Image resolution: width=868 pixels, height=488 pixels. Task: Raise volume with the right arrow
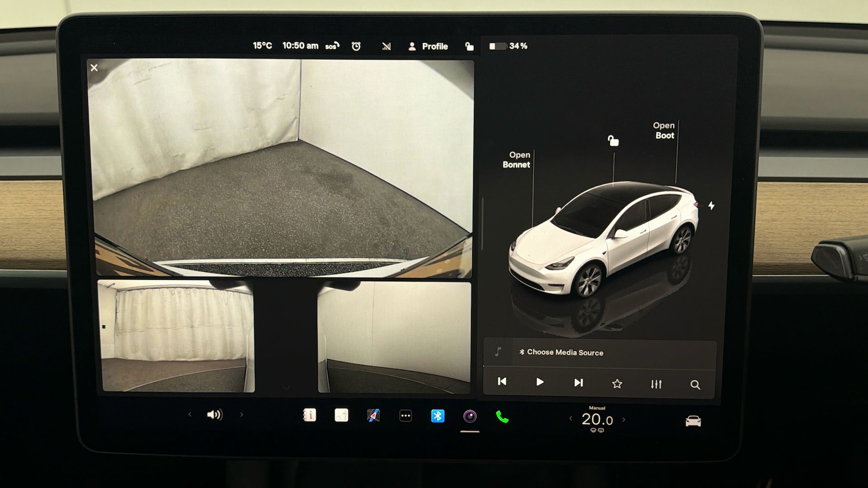[x=241, y=415]
